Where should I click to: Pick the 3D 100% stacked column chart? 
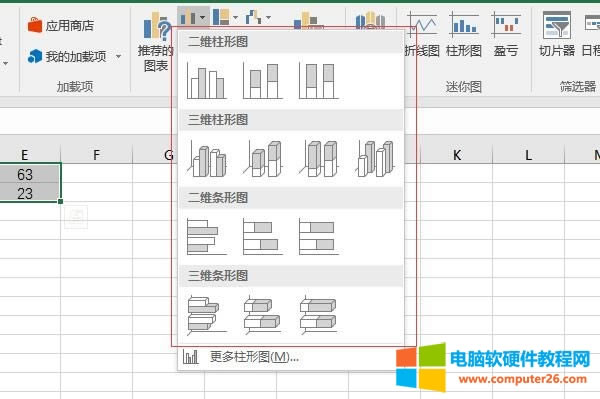318,158
